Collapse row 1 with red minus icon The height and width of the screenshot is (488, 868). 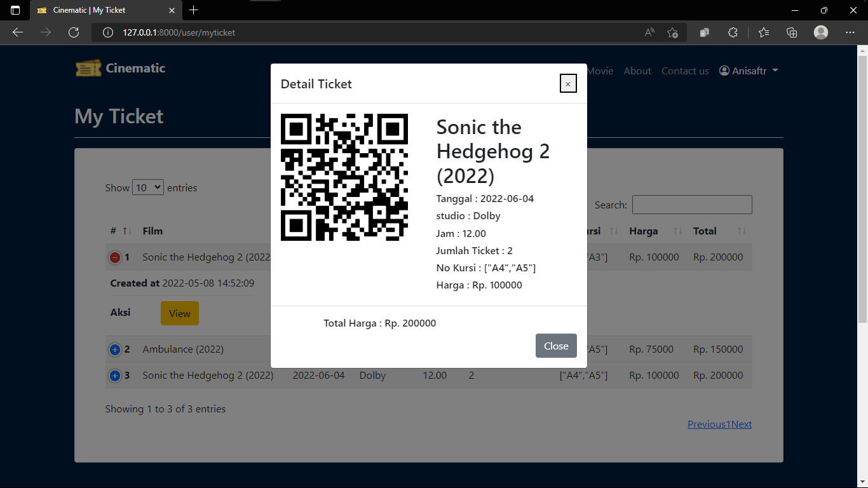click(115, 257)
